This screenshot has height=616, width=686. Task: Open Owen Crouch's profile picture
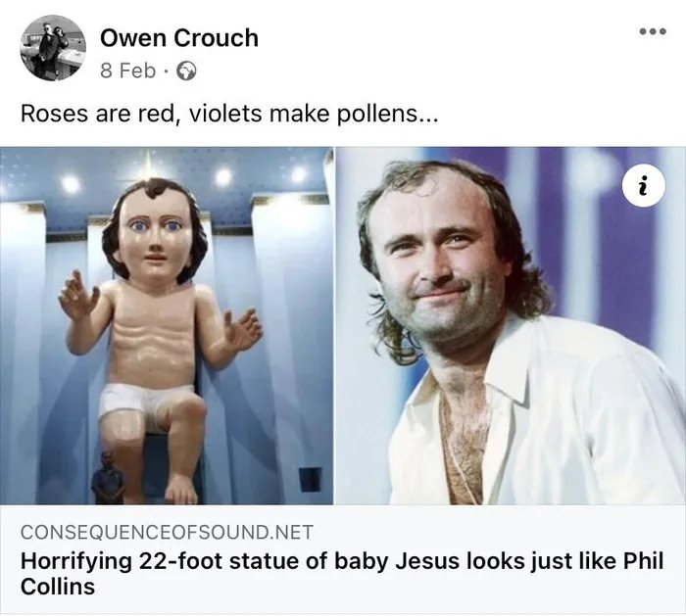tap(52, 48)
